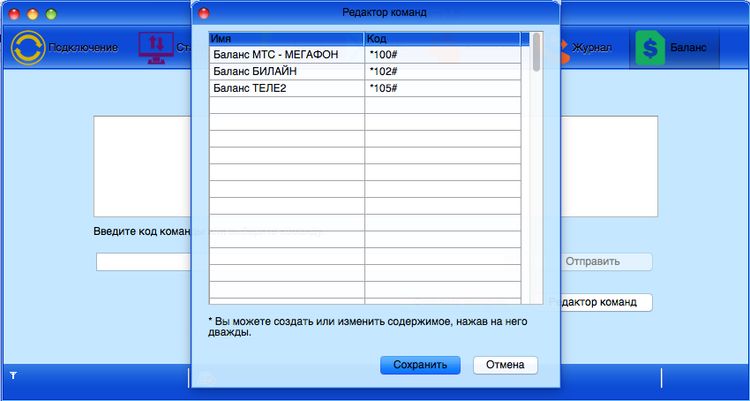Click the Код column header
This screenshot has width=750, height=401.
tap(443, 39)
